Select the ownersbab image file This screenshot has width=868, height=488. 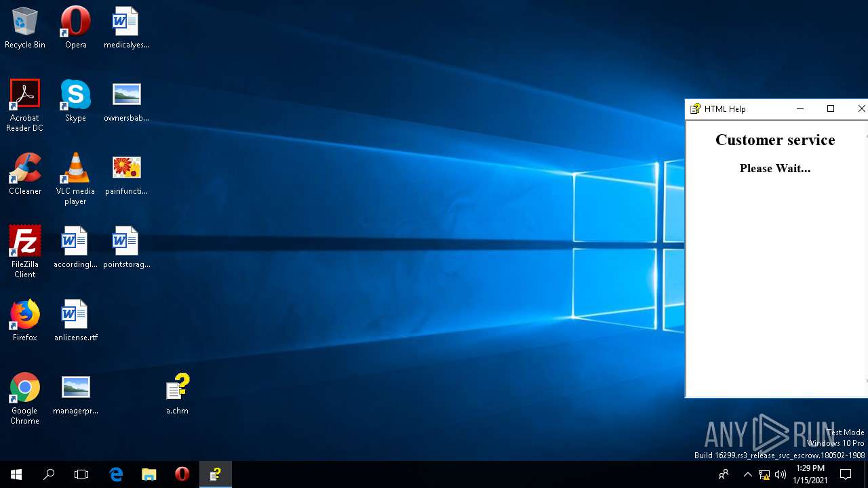(x=126, y=101)
